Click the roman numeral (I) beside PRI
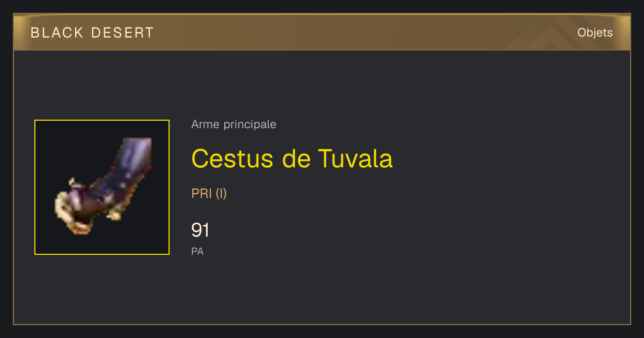The image size is (644, 338). [221, 194]
